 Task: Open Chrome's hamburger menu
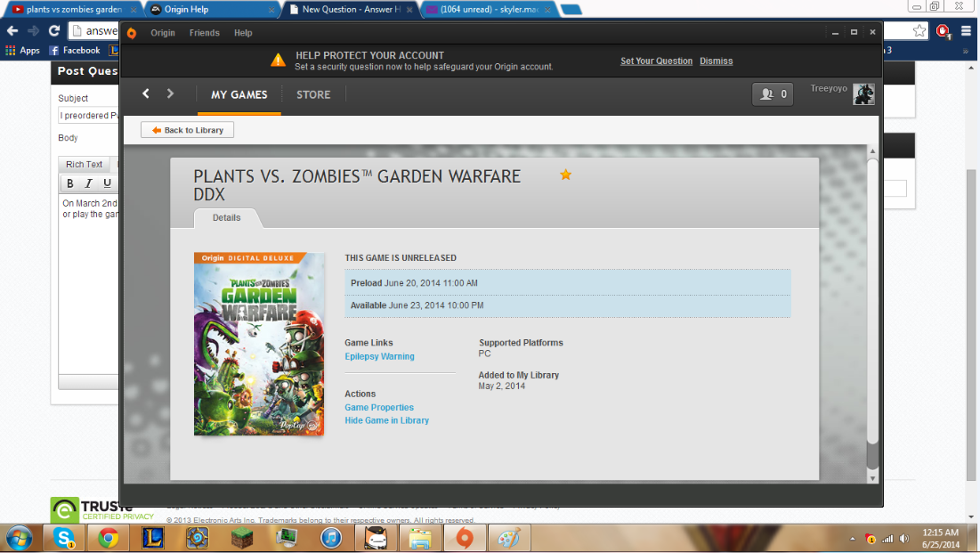tap(967, 30)
